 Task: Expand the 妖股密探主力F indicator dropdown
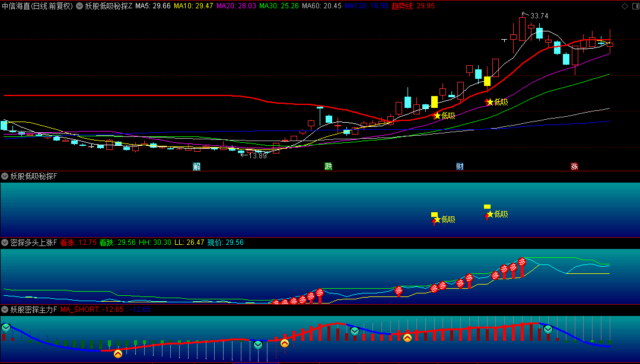5,309
